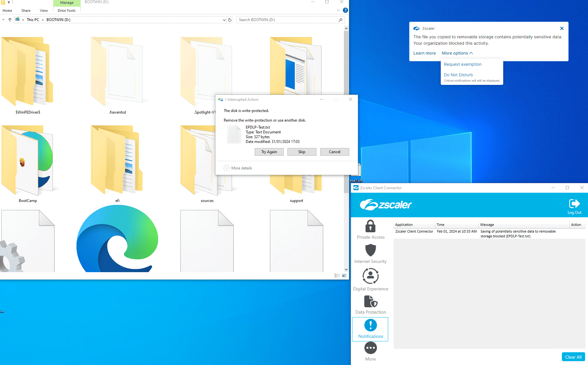Cancel the interrupted copy action

335,152
